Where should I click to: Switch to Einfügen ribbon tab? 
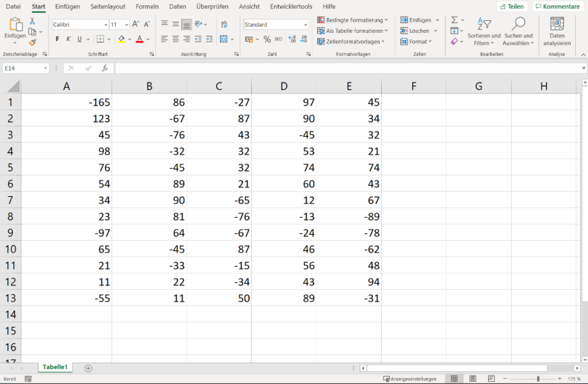(68, 6)
